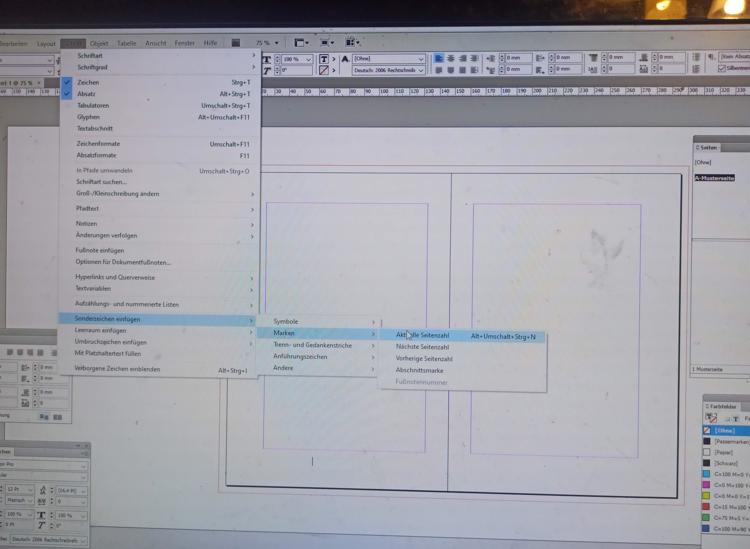Open font size 12 Pt dropdown in Zeichen panel
The width and height of the screenshot is (750, 549).
[30, 490]
